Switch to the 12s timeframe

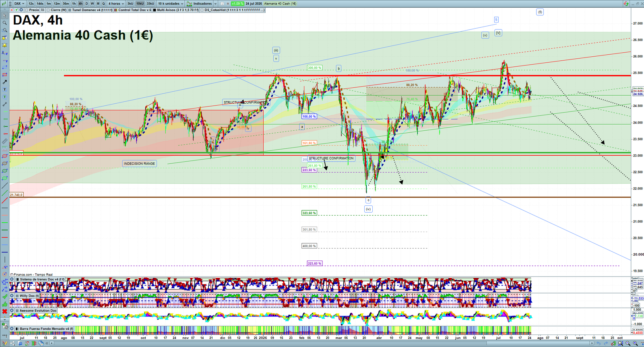point(31,4)
